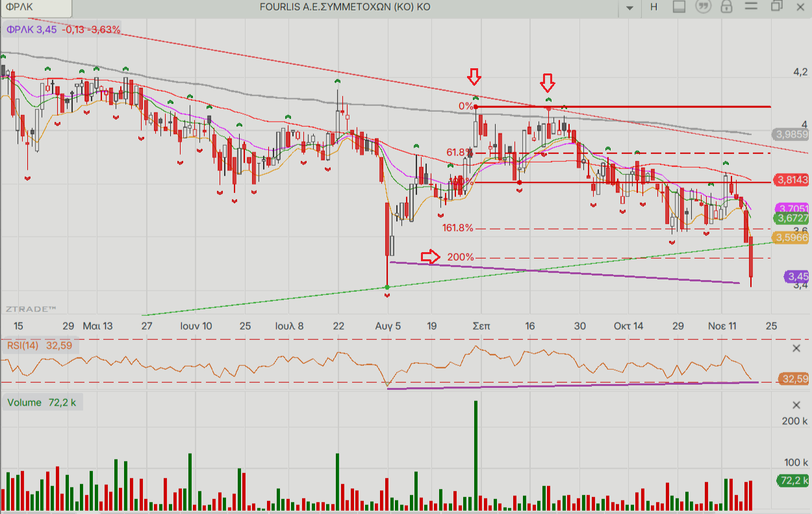
Task: Click the 100 k volume axis label
Action: 795,463
